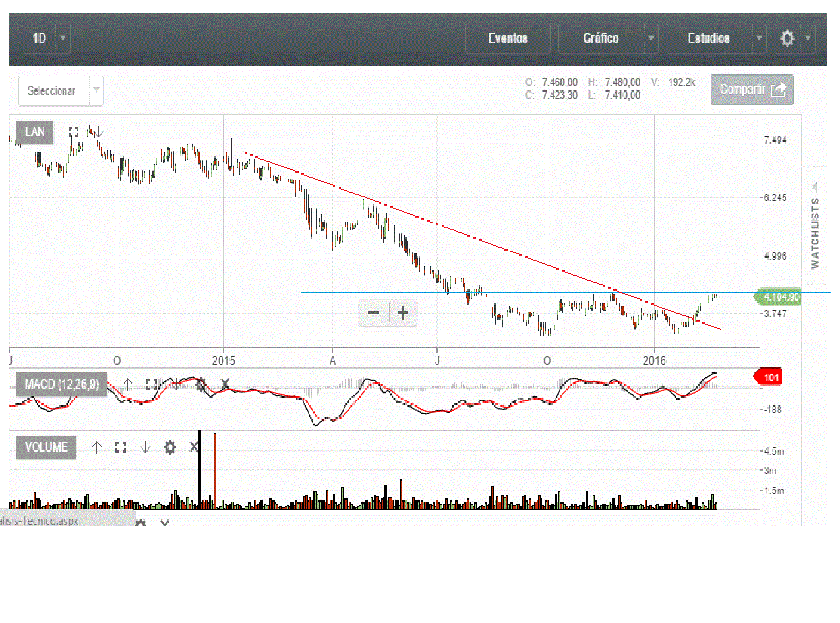Expand the Seleccionar dropdown
The width and height of the screenshot is (840, 623).
pos(96,90)
